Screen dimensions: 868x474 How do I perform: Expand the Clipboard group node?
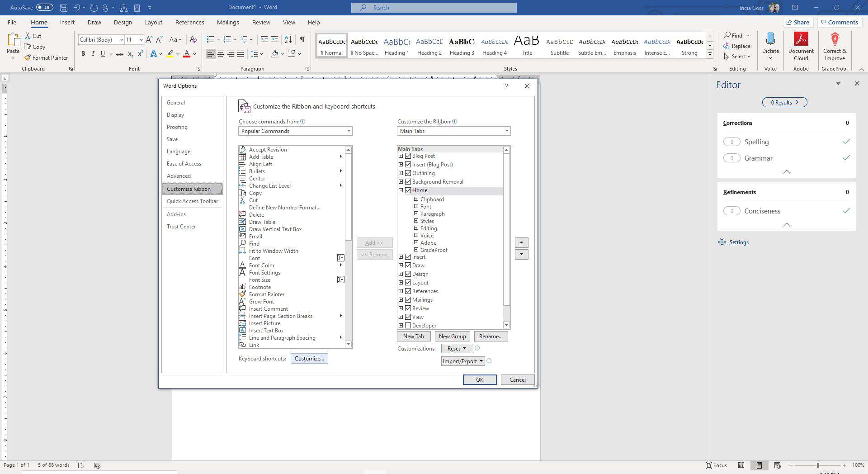tap(416, 199)
